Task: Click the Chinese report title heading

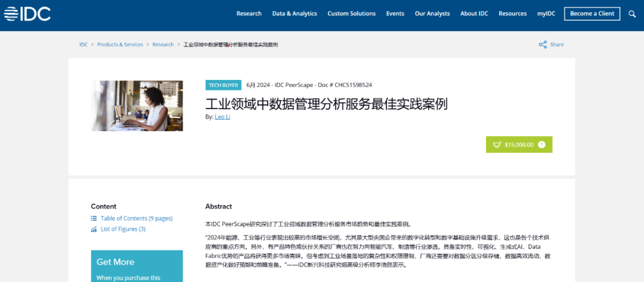Action: 326,104
